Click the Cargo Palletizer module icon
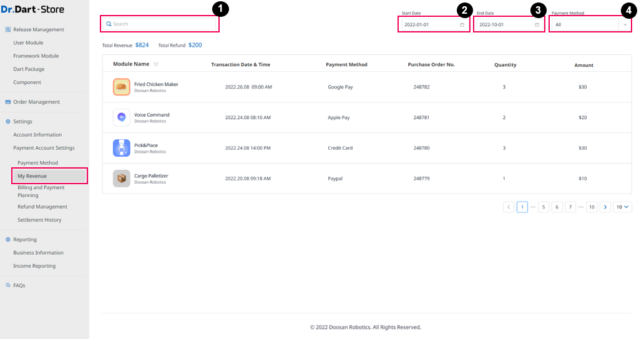This screenshot has width=644, height=339. (122, 179)
